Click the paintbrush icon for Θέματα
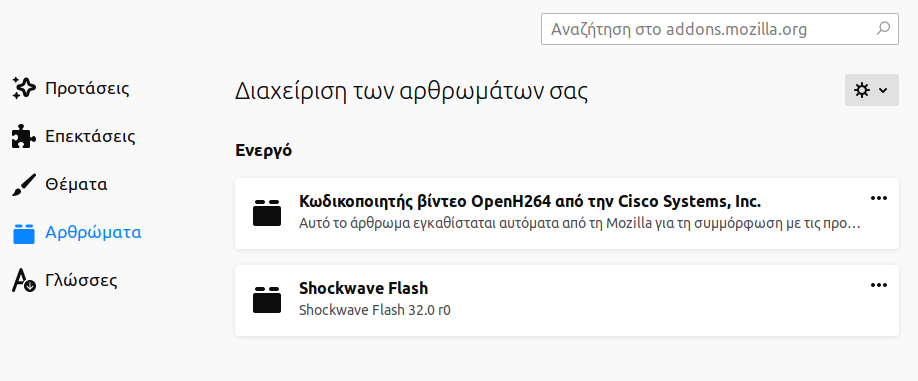Image resolution: width=918 pixels, height=381 pixels. pos(24,185)
